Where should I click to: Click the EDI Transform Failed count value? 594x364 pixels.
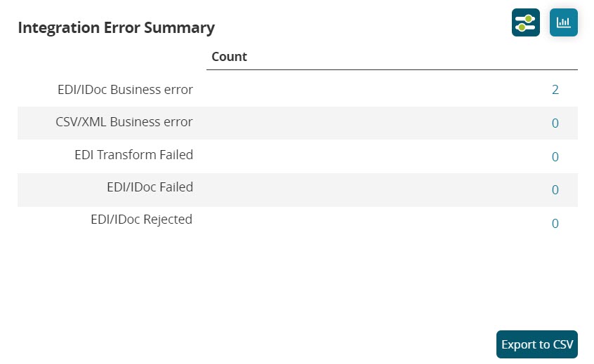tap(555, 156)
